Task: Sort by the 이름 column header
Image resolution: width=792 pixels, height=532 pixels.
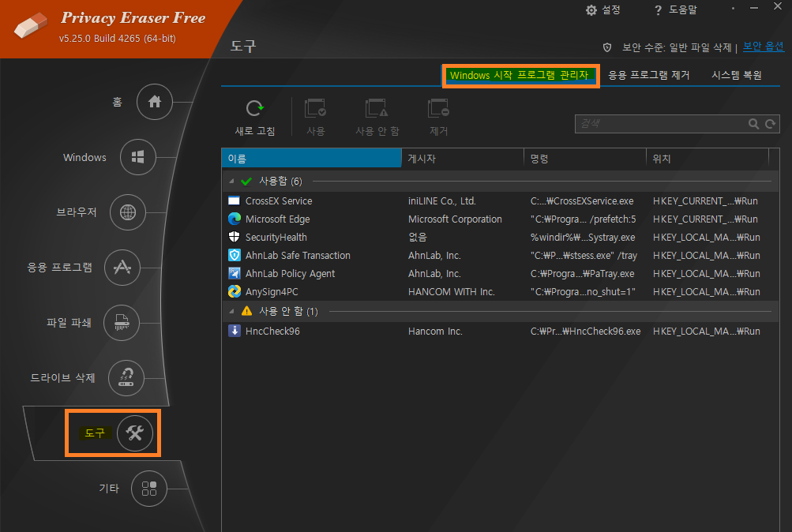Action: [x=312, y=158]
